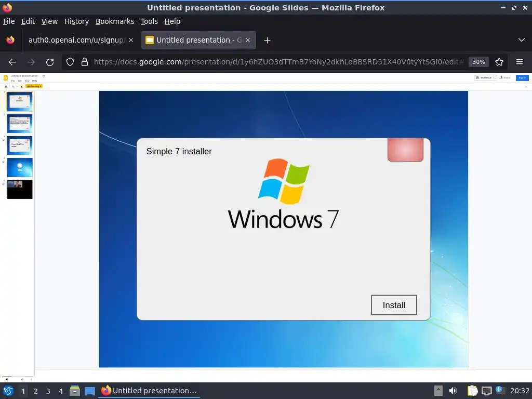Click the "Simple 7 installer" title text
Image resolution: width=532 pixels, height=399 pixels.
(x=179, y=151)
